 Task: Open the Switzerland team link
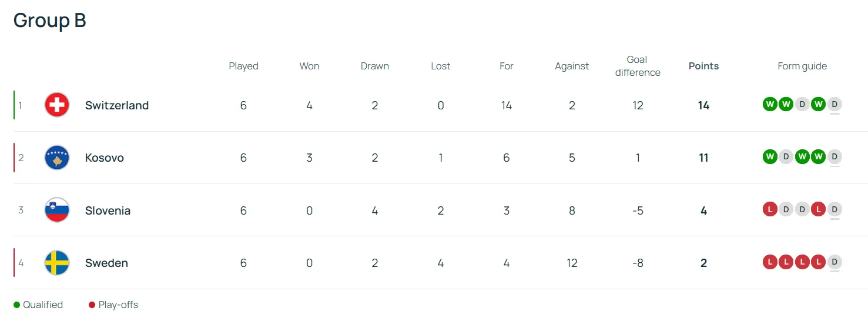click(117, 105)
